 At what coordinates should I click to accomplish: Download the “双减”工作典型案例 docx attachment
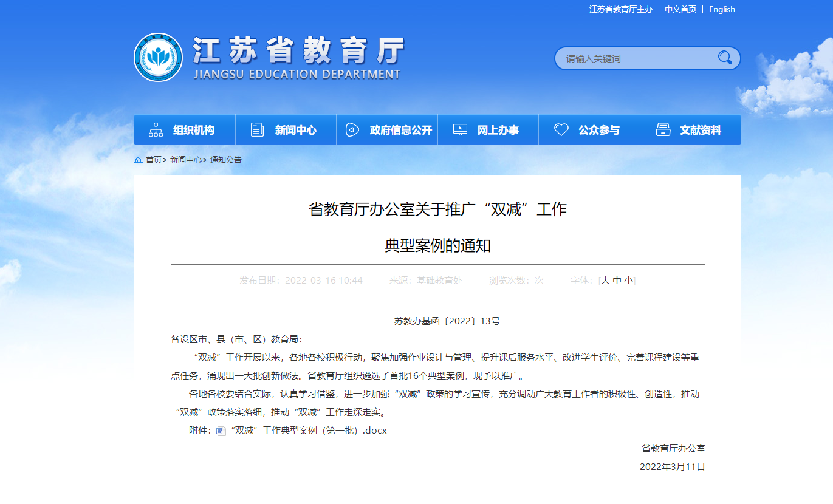(x=309, y=431)
